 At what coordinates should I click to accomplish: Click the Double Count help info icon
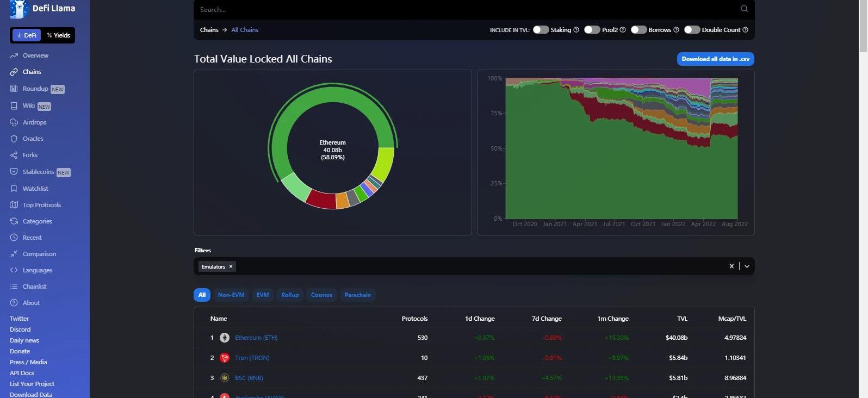pyautogui.click(x=745, y=30)
